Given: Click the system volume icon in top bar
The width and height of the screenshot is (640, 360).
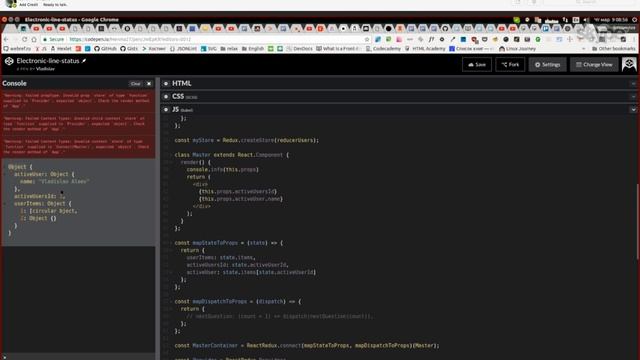Looking at the screenshot, I should coord(587,20).
